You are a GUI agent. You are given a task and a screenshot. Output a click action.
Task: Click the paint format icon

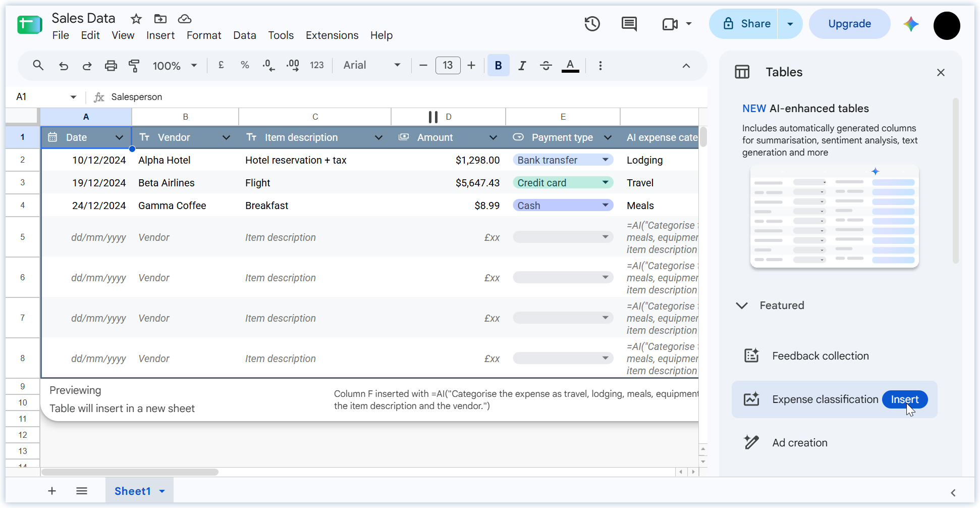[134, 66]
